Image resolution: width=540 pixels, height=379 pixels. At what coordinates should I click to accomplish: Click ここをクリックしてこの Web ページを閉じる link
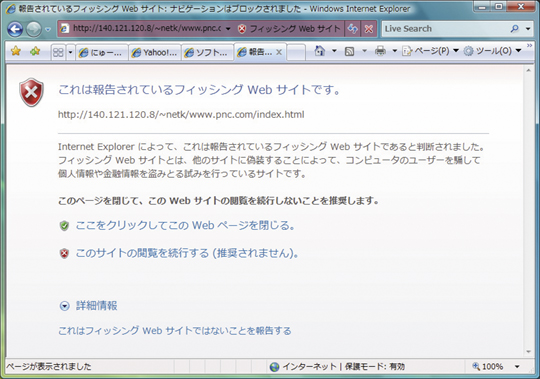185,225
